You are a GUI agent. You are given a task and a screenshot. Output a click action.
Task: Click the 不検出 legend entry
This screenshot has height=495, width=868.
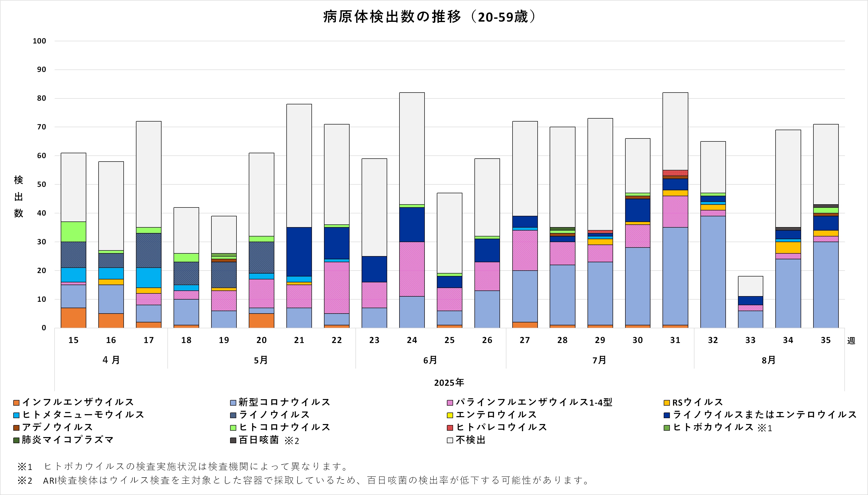point(470,440)
